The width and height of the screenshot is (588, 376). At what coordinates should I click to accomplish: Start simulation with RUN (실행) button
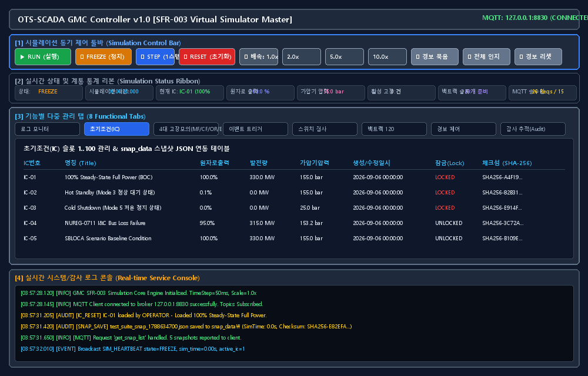coord(43,57)
